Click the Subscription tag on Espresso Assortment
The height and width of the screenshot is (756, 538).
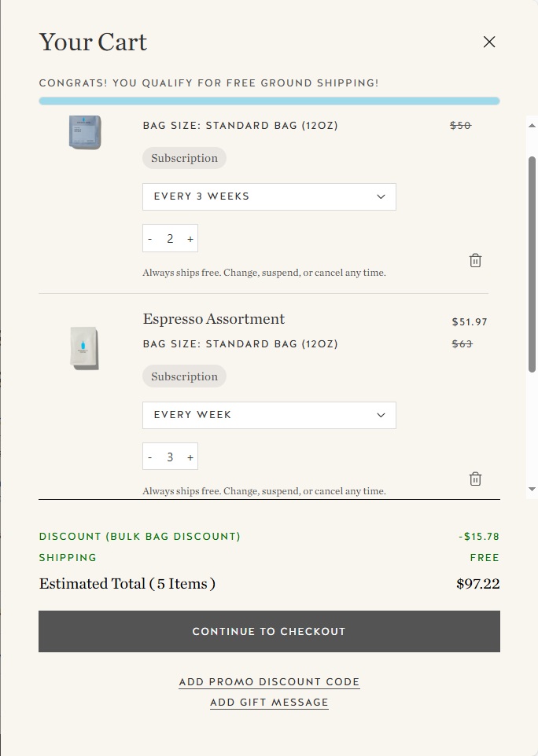point(184,376)
